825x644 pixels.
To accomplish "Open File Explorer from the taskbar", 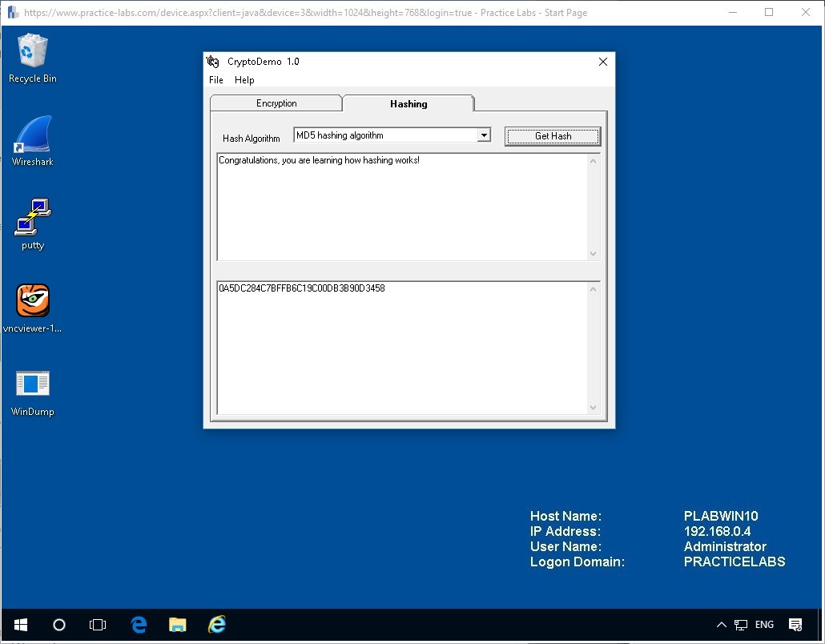I will tap(177, 625).
